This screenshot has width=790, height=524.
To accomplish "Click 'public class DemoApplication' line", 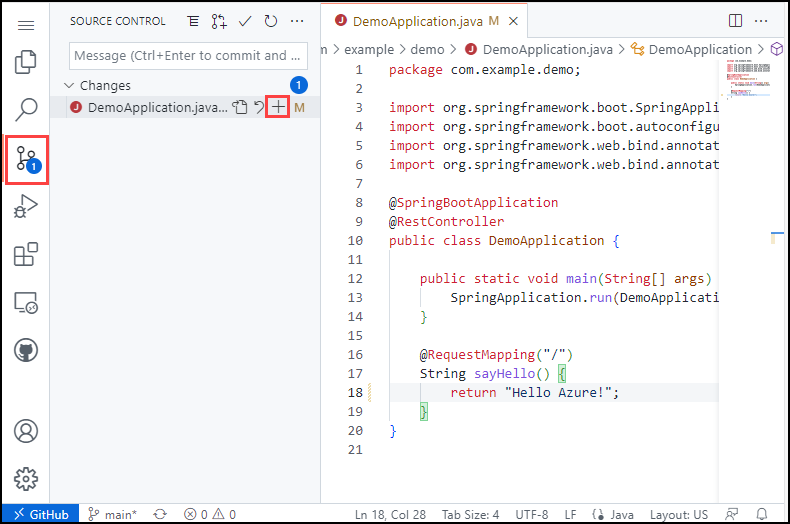I will click(x=496, y=241).
